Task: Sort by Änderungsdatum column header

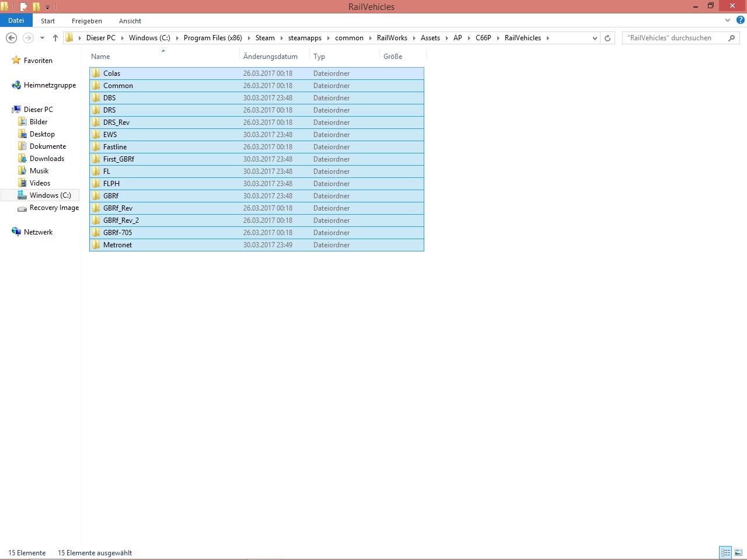Action: pyautogui.click(x=270, y=57)
